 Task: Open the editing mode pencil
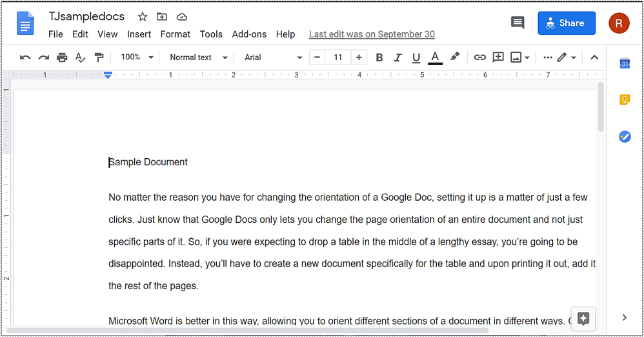coord(561,57)
